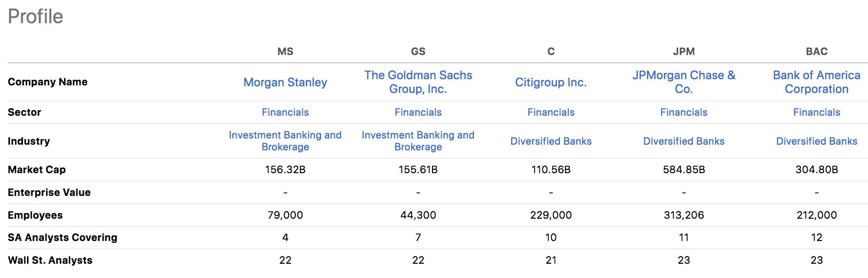The image size is (868, 278).
Task: Open Financials sector link for BAC
Action: (x=816, y=112)
